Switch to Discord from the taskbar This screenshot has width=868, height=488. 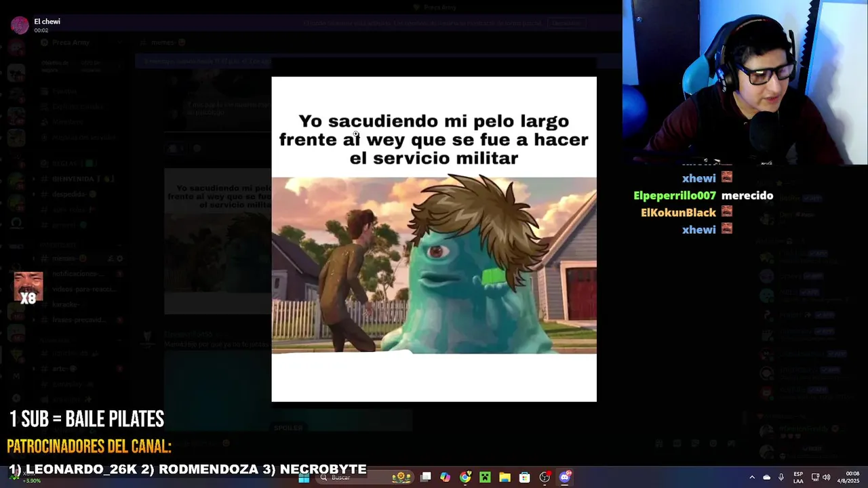point(565,477)
